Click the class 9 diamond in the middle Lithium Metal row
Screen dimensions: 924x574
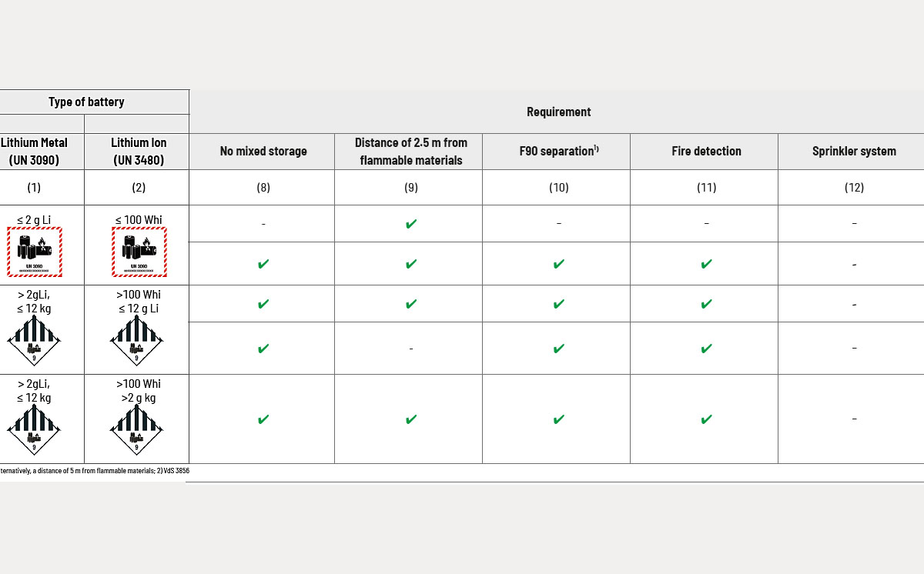pyautogui.click(x=35, y=340)
